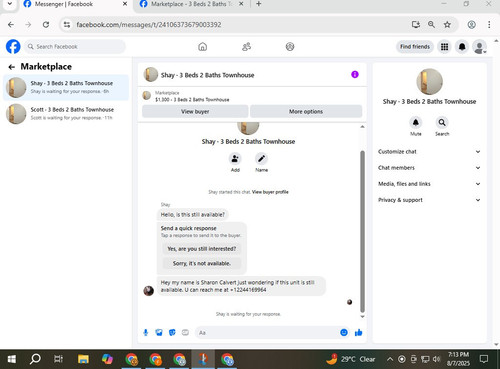This screenshot has height=369, width=500.
Task: Go back in browser history
Action: [x=11, y=25]
